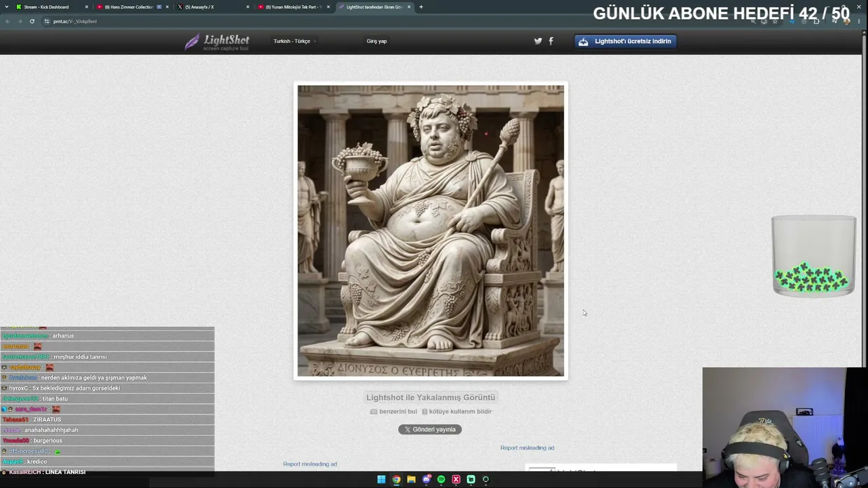The height and width of the screenshot is (488, 868).
Task: Click the chat message 'ZIRAATUS'
Action: point(47,420)
